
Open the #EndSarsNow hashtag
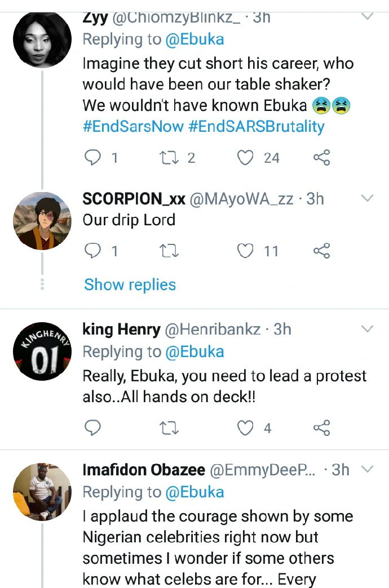click(x=133, y=126)
